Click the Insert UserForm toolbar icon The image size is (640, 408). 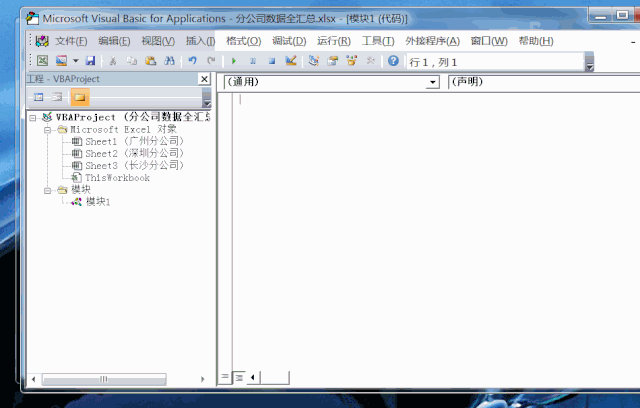click(x=61, y=61)
